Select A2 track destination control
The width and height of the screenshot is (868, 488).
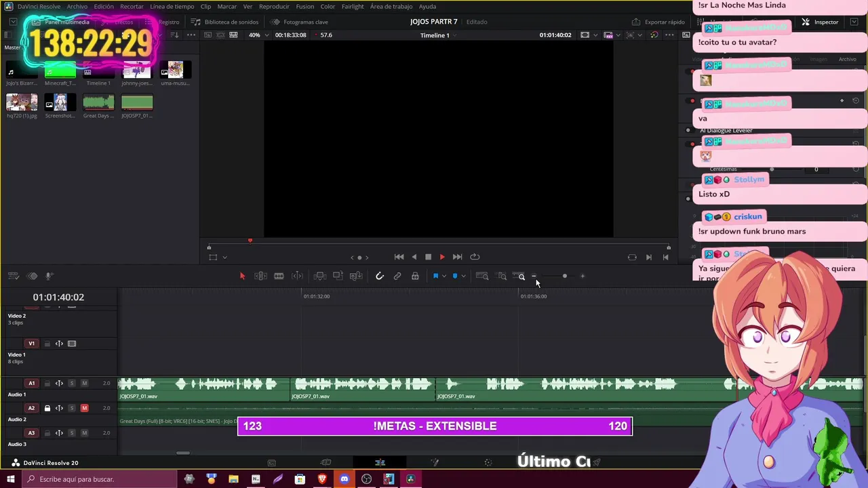click(31, 408)
